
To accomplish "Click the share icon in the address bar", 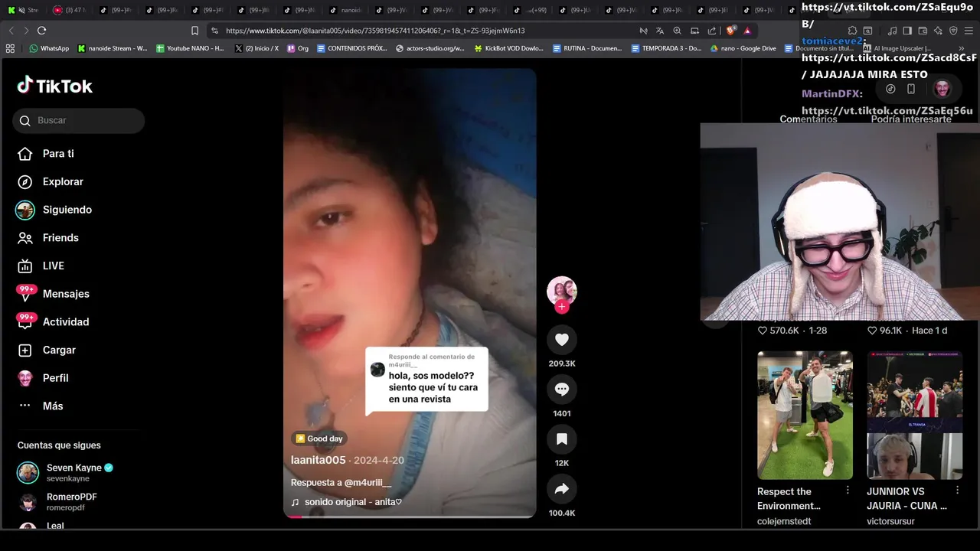I will pyautogui.click(x=712, y=31).
